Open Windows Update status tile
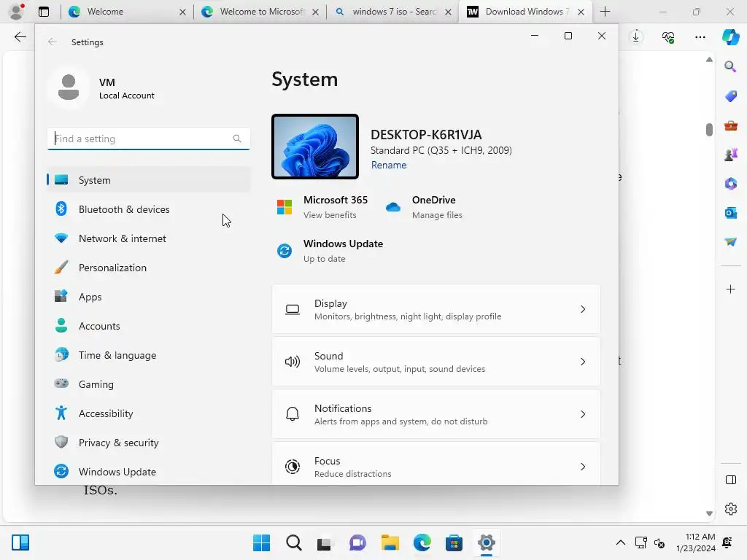Screen dimensions: 747x560 click(x=330, y=251)
